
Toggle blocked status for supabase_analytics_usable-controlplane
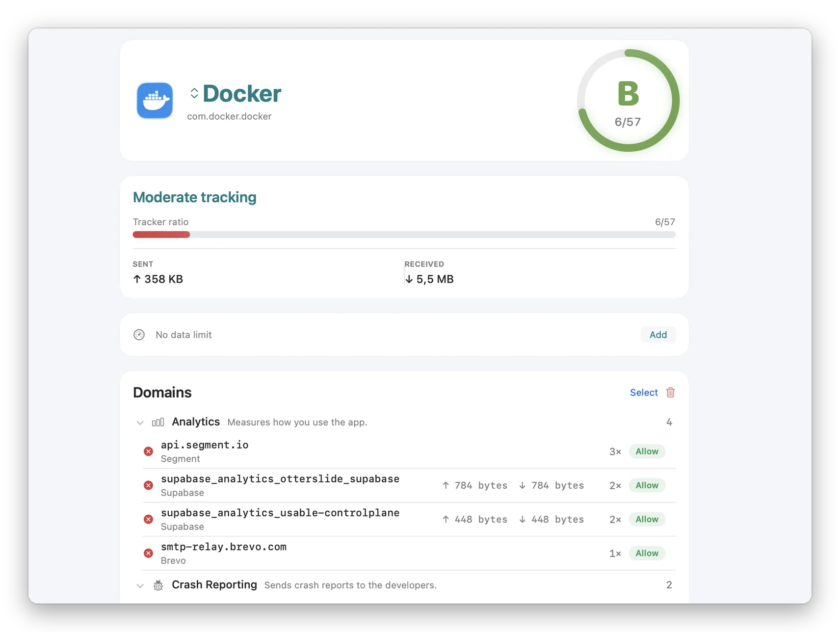pos(148,519)
